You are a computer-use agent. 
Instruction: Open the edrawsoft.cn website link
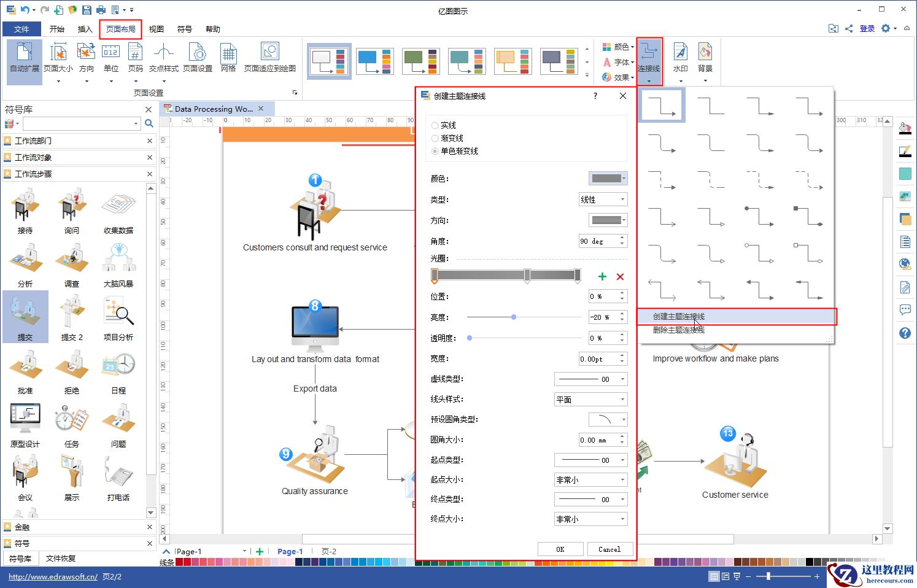(x=53, y=577)
